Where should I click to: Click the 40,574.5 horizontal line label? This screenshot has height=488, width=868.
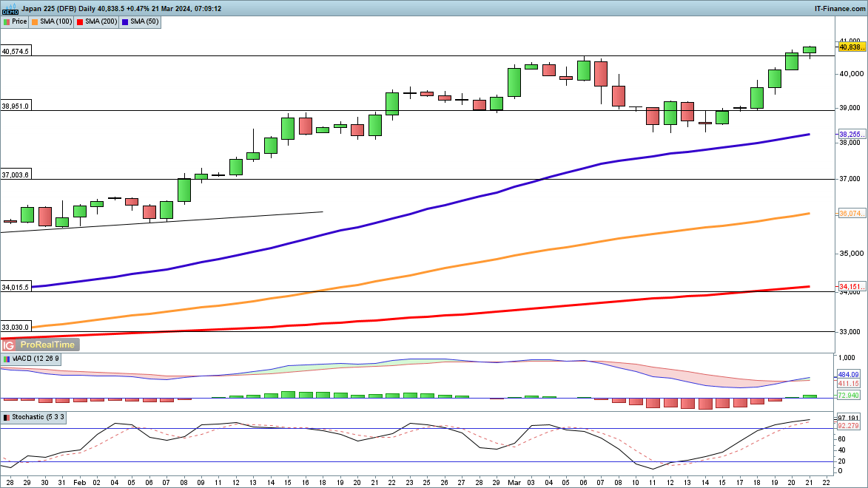[x=16, y=52]
